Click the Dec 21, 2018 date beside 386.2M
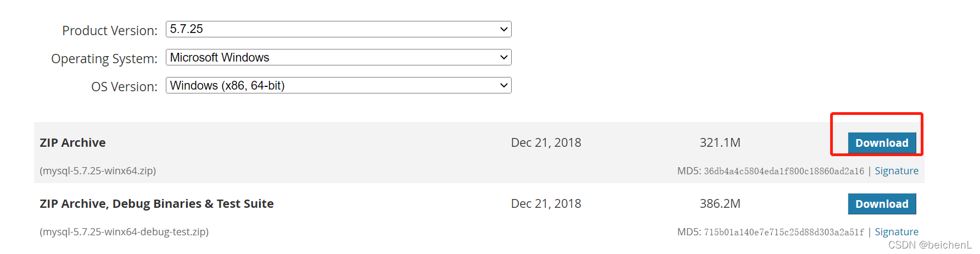The image size is (980, 254). (x=546, y=204)
